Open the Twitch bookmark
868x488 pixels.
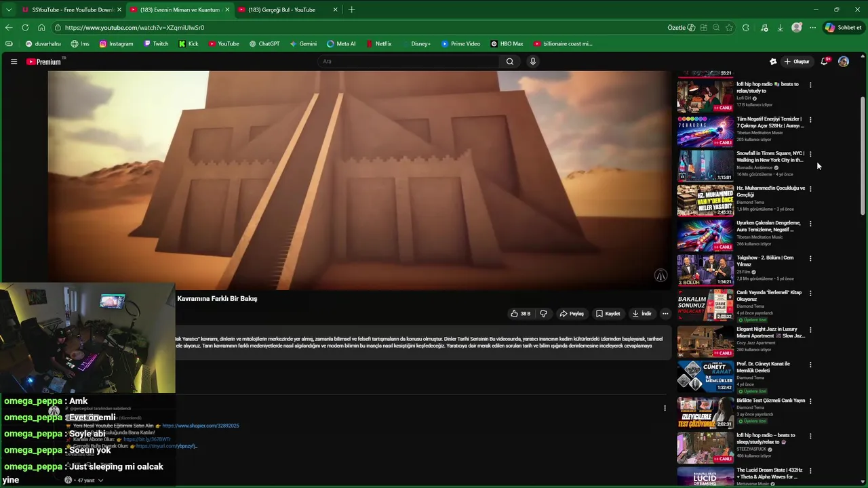click(x=156, y=43)
